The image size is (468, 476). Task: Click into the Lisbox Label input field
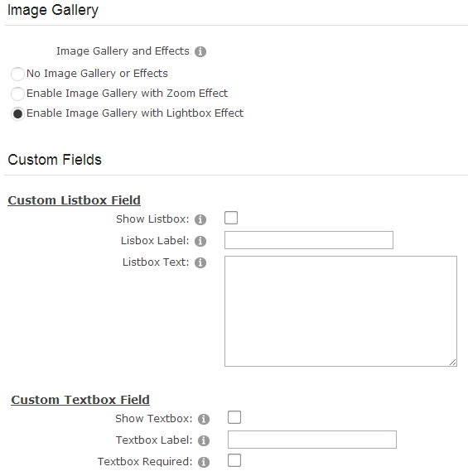309,240
